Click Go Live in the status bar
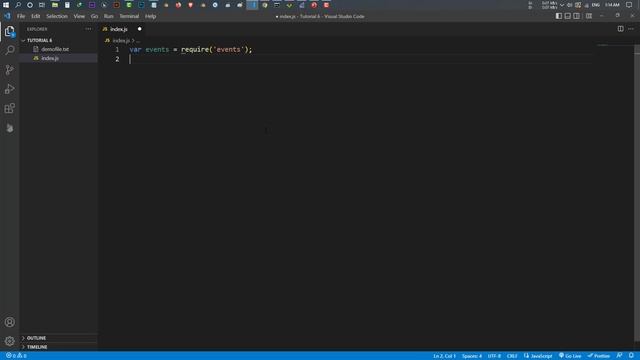640x360 pixels. (x=570, y=356)
